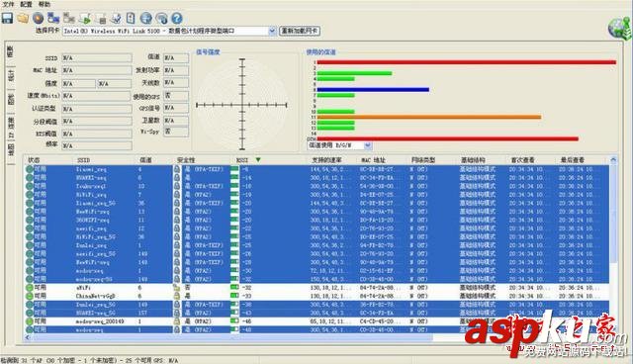Click the open padlock icon in aWiFi row
This screenshot has width=633, height=364.
pyautogui.click(x=177, y=288)
